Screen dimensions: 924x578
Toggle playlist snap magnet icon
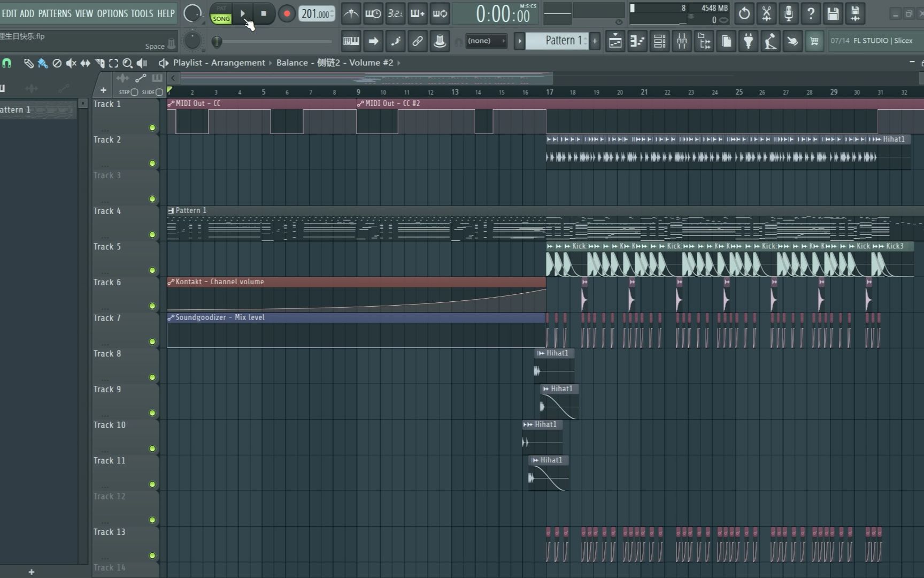(6, 63)
